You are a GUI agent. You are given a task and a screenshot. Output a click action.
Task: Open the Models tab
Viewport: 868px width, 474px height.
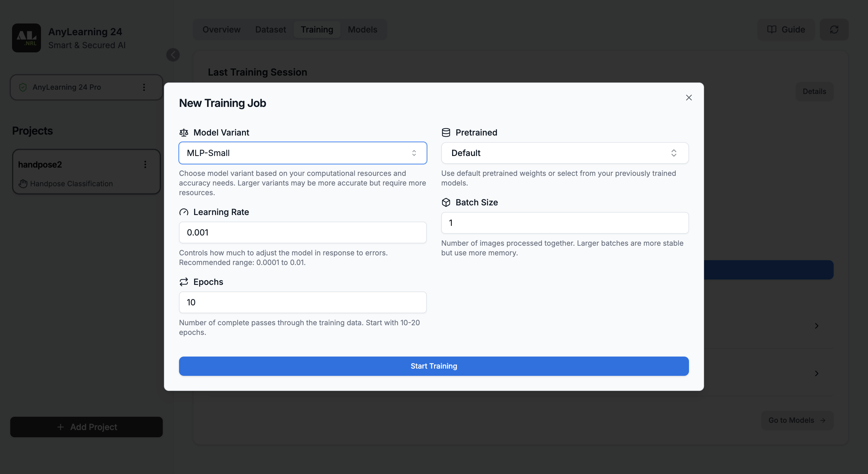pos(362,30)
